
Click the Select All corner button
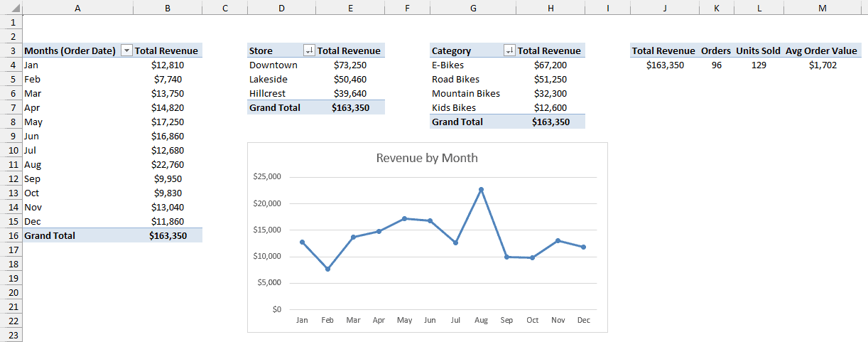point(11,8)
